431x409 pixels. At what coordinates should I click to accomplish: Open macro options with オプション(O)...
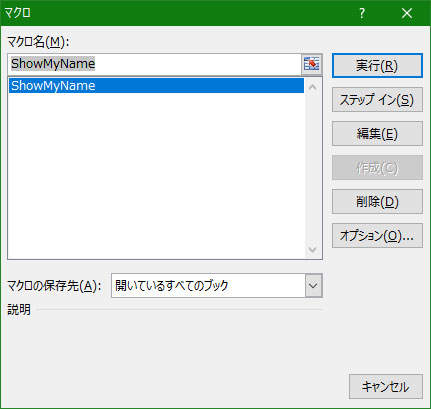(377, 236)
